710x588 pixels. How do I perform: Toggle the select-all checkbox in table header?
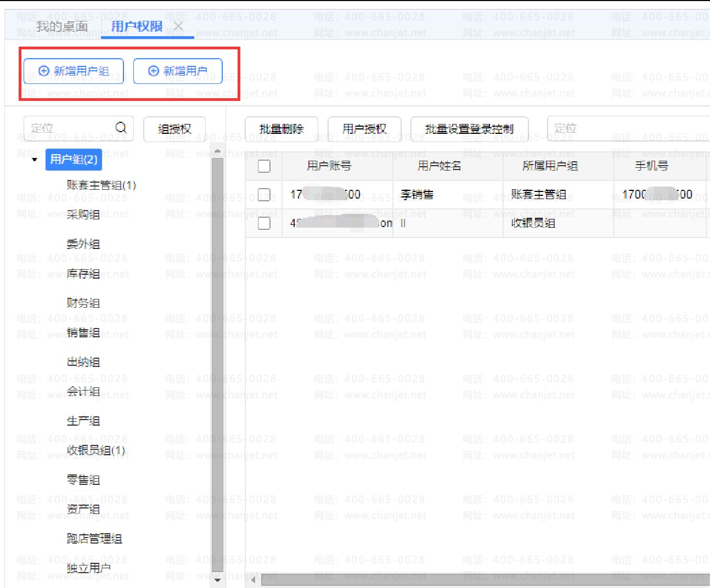pos(264,166)
